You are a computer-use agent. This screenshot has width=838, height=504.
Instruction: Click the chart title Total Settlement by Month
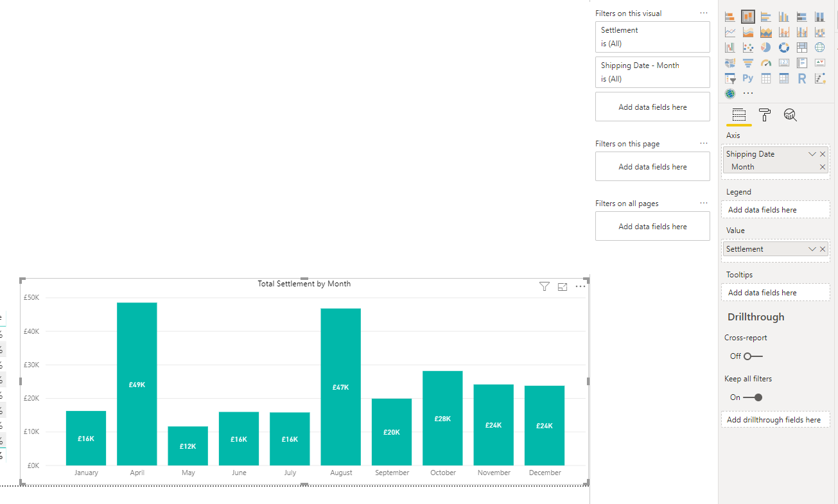click(x=304, y=284)
